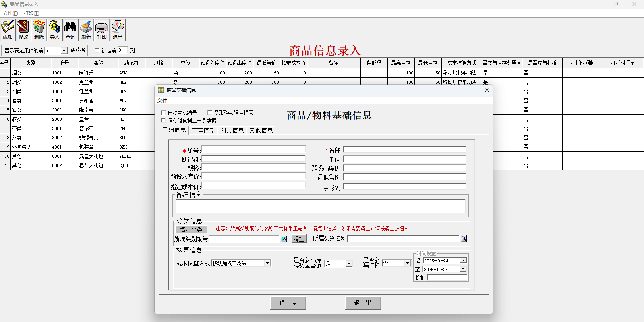This screenshot has height=322, width=644.
Task: Click the 修改 (Modify) toolbar icon
Action: (x=23, y=30)
